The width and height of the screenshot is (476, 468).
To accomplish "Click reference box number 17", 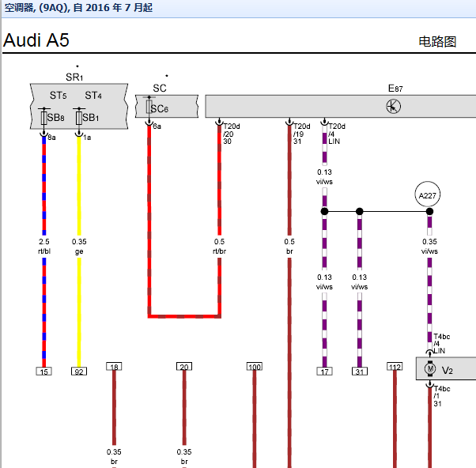I will [324, 372].
